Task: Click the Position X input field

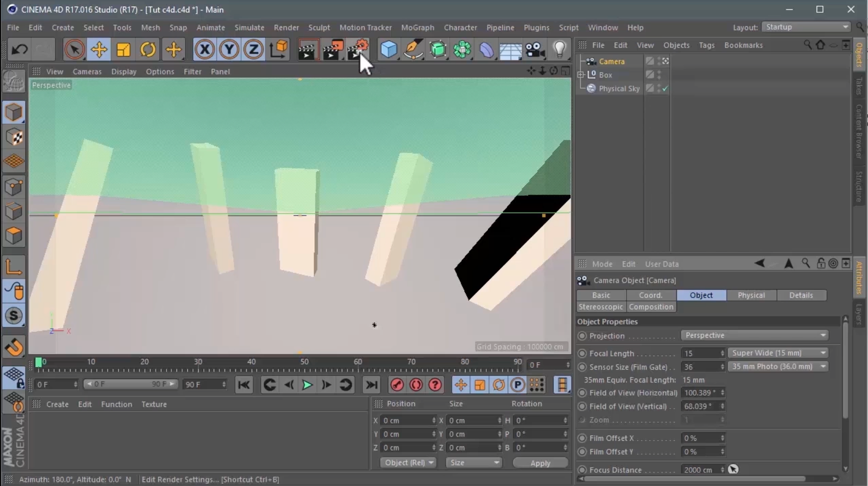Action: pos(408,421)
